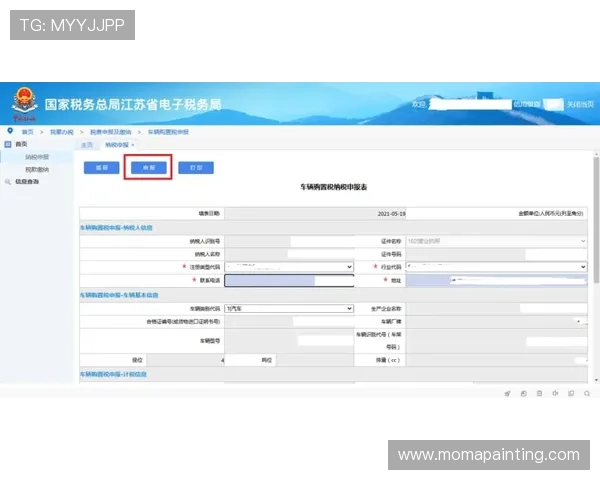Click the 座位 field showing 4
This screenshot has width=600, height=480.
pyautogui.click(x=186, y=360)
